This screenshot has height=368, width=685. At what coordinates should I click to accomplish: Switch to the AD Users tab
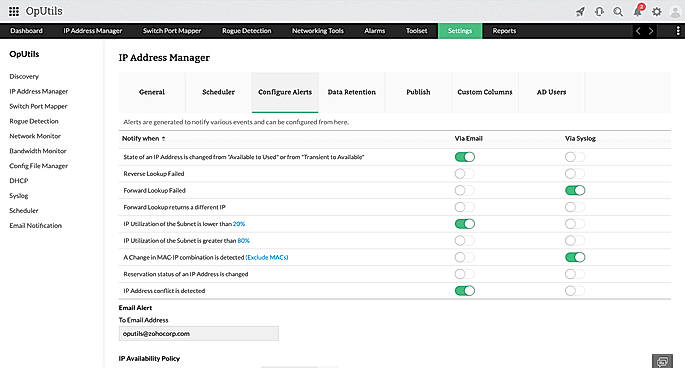(x=551, y=92)
